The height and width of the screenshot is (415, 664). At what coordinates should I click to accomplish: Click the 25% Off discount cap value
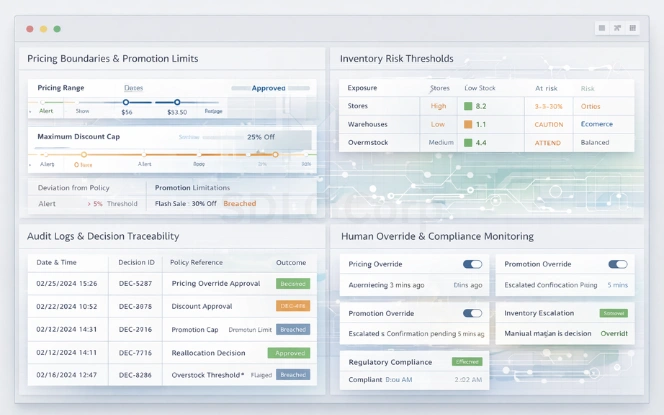261,137
